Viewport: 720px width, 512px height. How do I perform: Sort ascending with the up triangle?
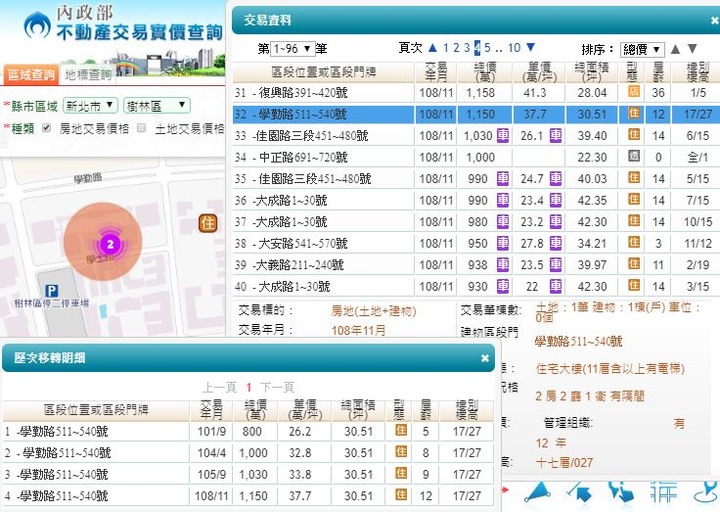coord(675,49)
